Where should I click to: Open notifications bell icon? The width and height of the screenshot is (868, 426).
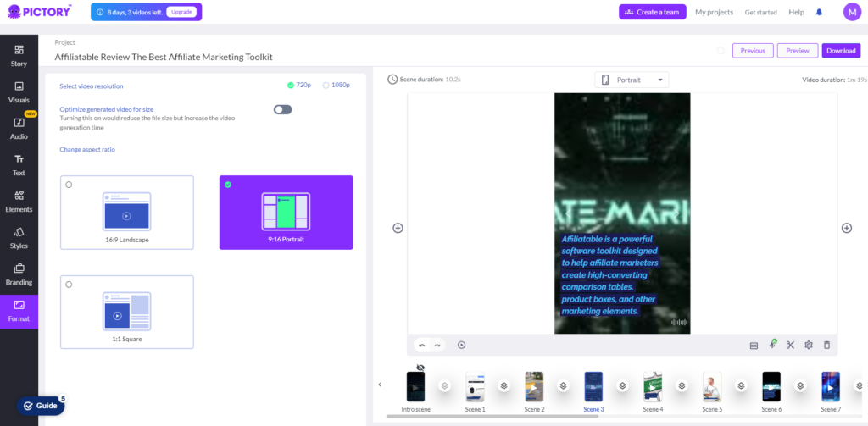(820, 12)
